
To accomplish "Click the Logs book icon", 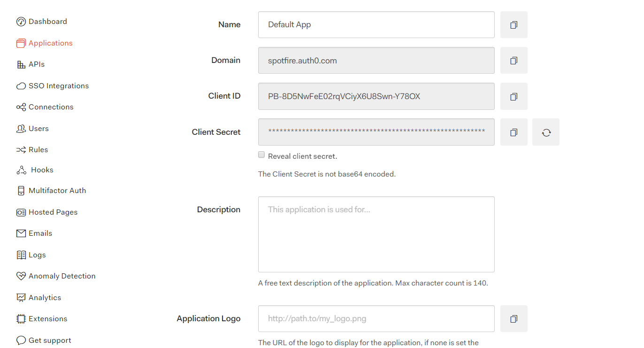I will (x=21, y=255).
